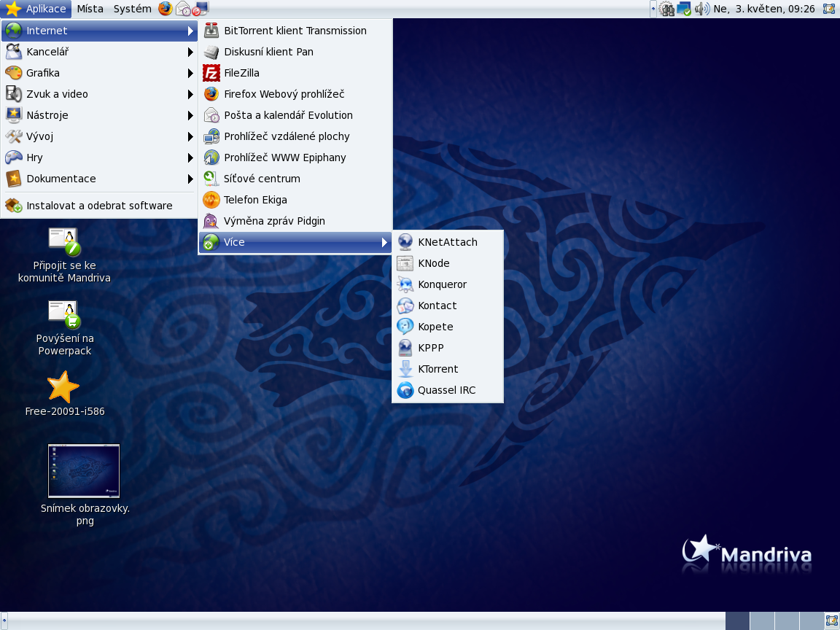Open the volume control in the tray
The image size is (840, 630).
tap(701, 9)
